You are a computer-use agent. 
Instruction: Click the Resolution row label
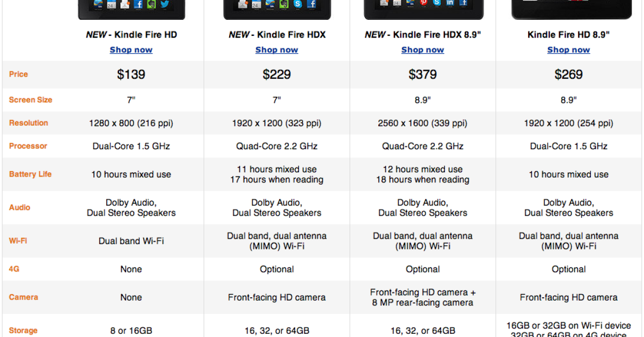(x=28, y=123)
